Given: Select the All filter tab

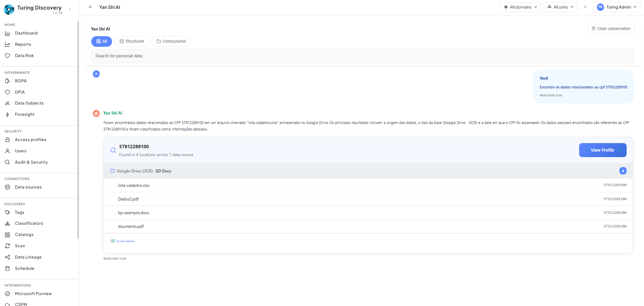Looking at the screenshot, I should point(101,41).
